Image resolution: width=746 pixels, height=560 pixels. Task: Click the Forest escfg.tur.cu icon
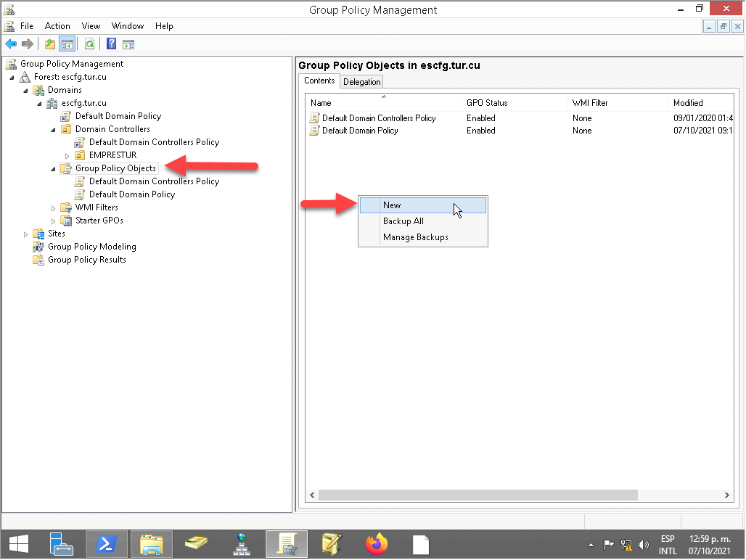[x=25, y=77]
